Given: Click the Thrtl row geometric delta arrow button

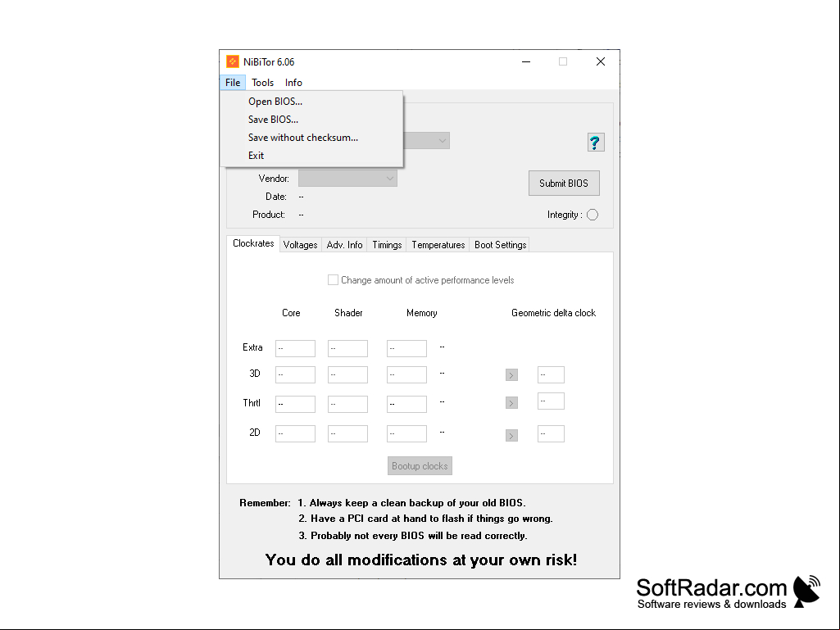Looking at the screenshot, I should click(511, 403).
